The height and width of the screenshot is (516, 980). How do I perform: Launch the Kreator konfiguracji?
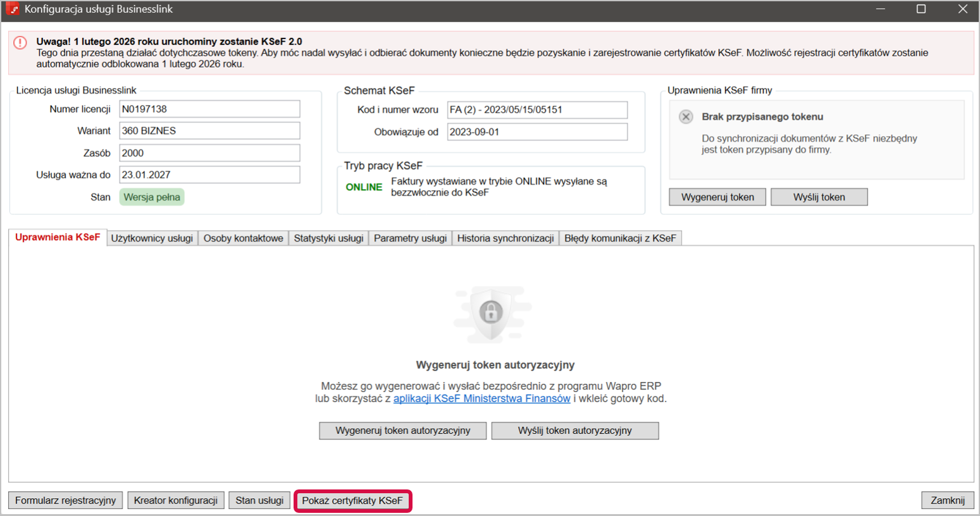176,501
